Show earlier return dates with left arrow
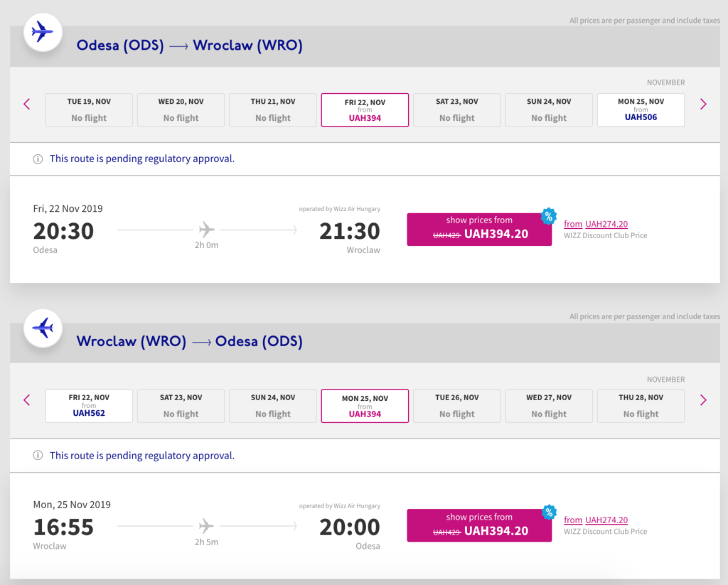Screen dimensions: 728x585 click(x=27, y=400)
